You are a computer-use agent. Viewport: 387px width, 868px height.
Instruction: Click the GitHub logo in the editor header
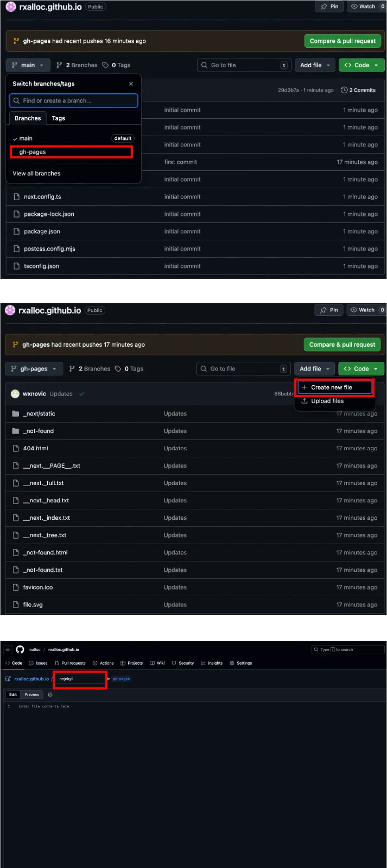[20, 649]
